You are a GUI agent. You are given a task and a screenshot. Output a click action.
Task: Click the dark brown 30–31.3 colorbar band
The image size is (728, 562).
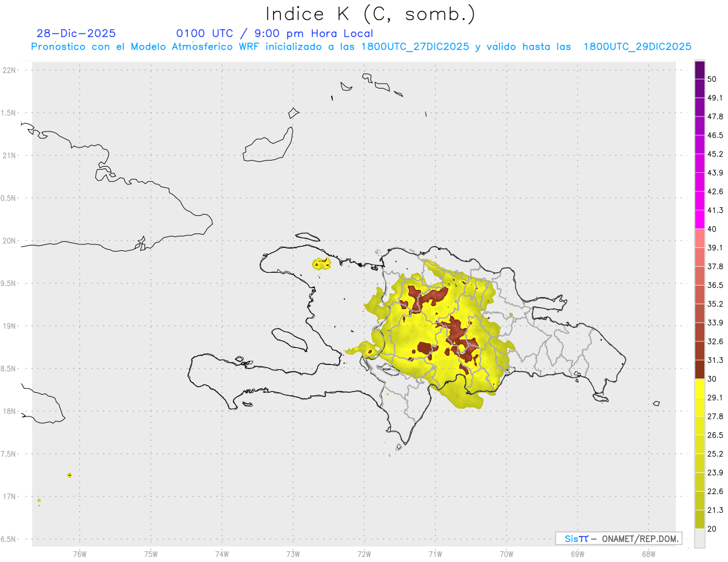point(699,369)
